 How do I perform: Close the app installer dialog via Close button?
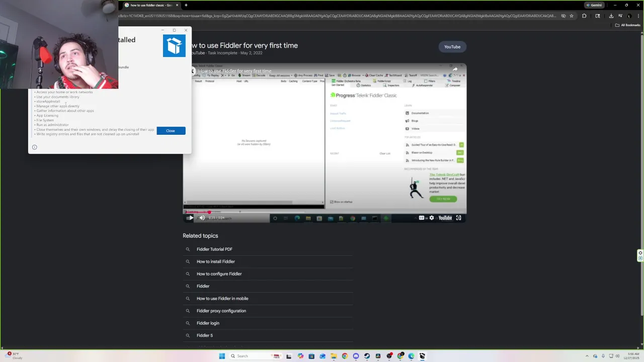coord(171,131)
